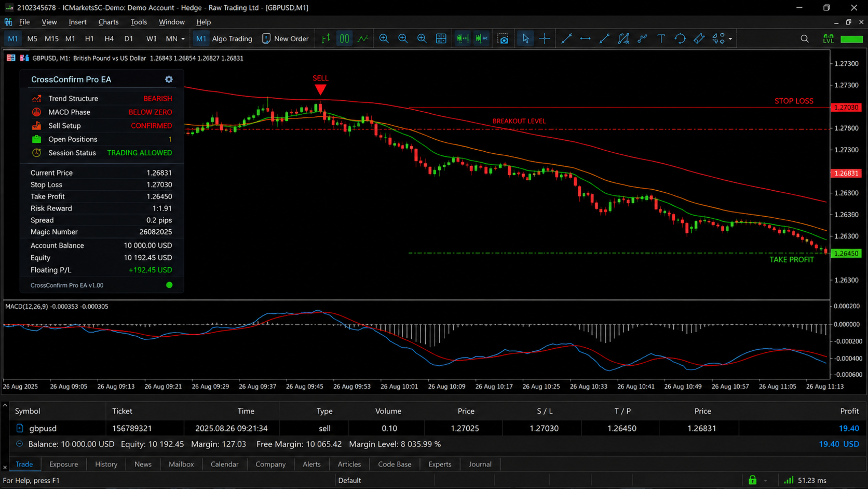
Task: Pick the channel drawing tool
Action: (623, 38)
